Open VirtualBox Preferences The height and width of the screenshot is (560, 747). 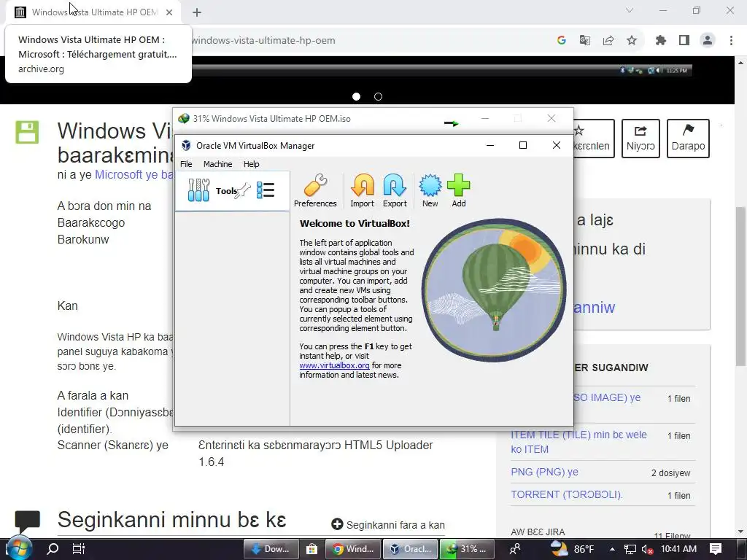[315, 190]
